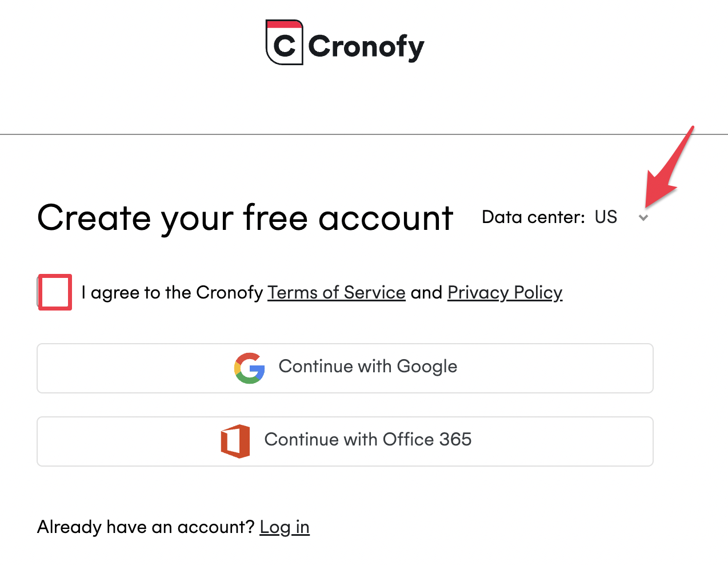Click the Cronofy calendar "C" logo icon
This screenshot has width=728, height=565.
[284, 42]
